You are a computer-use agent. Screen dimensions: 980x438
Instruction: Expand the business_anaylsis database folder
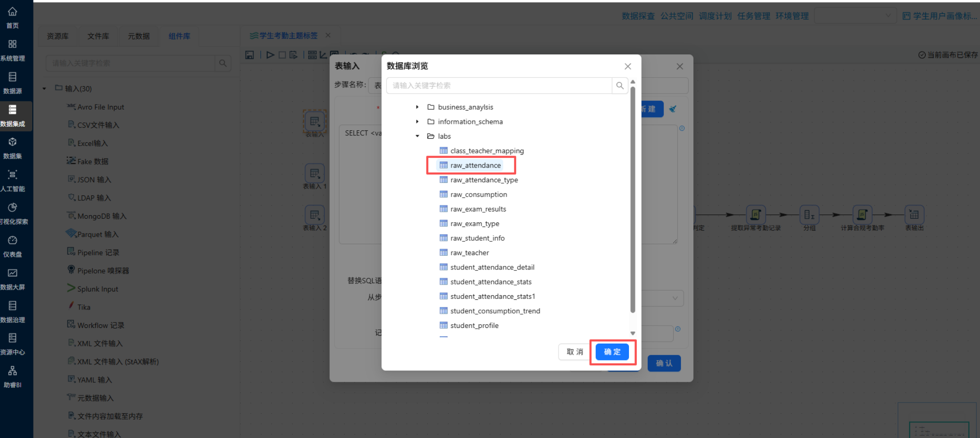coord(417,107)
